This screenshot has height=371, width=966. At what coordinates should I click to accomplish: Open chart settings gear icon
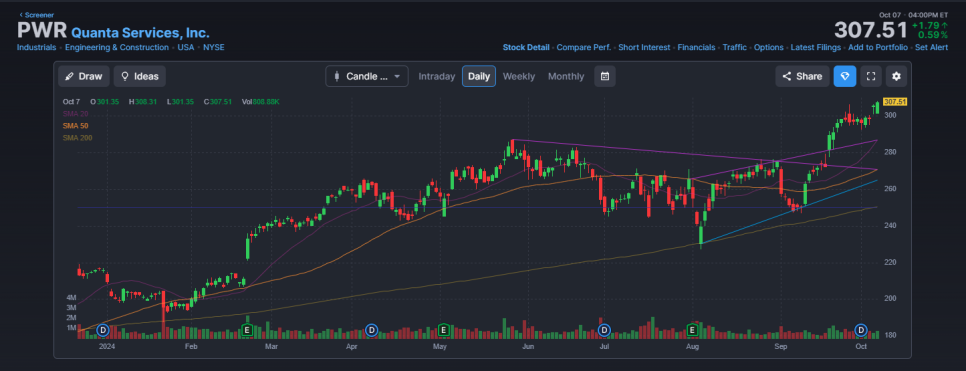pos(896,76)
